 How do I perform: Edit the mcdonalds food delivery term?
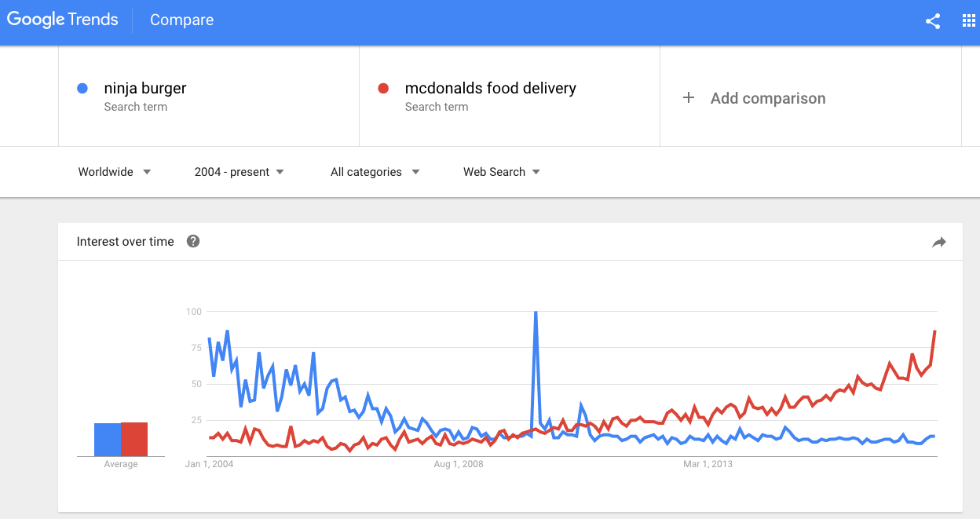491,88
